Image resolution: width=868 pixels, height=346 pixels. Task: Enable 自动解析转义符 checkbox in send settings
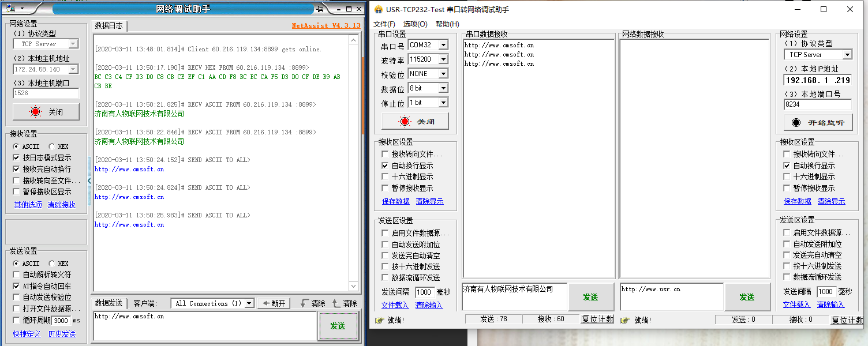click(x=16, y=275)
